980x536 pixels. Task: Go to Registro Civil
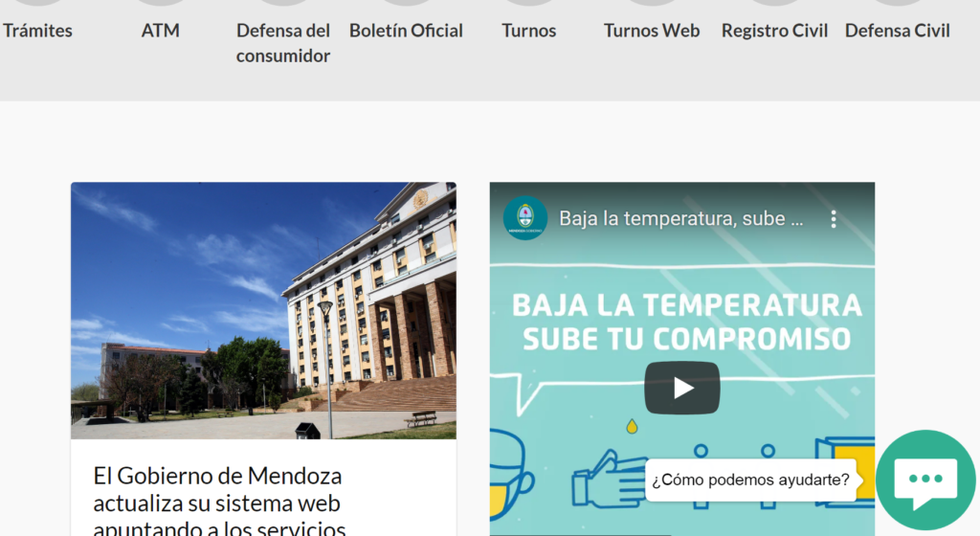point(774,31)
